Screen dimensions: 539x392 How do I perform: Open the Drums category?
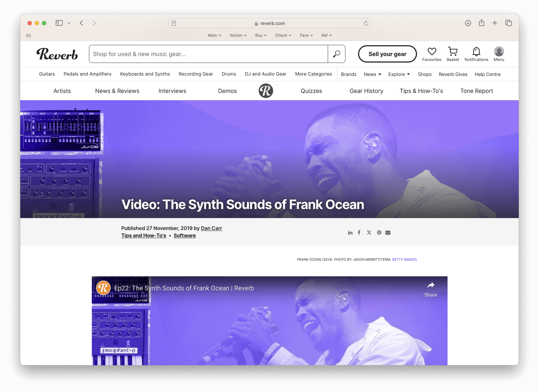[229, 74]
